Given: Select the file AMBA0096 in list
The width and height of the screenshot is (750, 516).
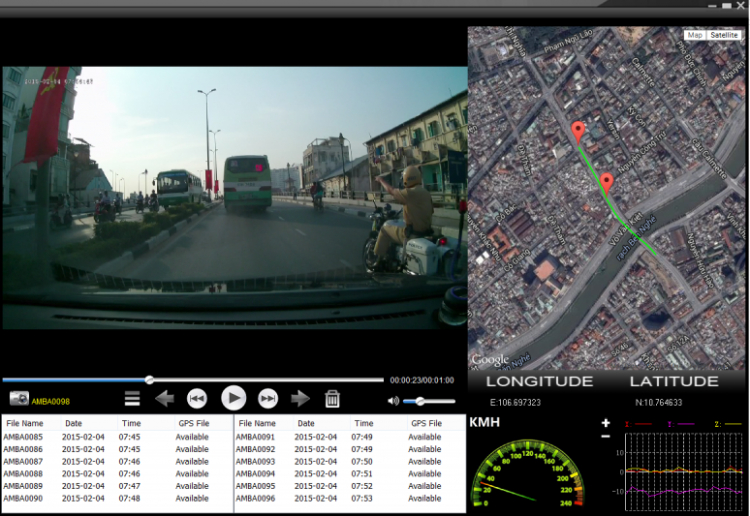Looking at the screenshot, I should pyautogui.click(x=349, y=498).
